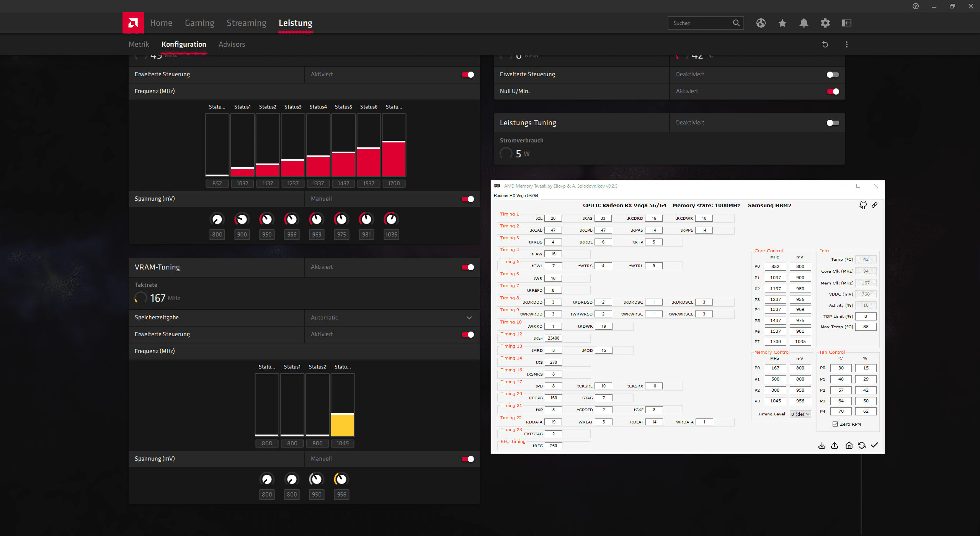Click GPU Status4 frequency bar slider
The image size is (980, 536).
[x=318, y=145]
